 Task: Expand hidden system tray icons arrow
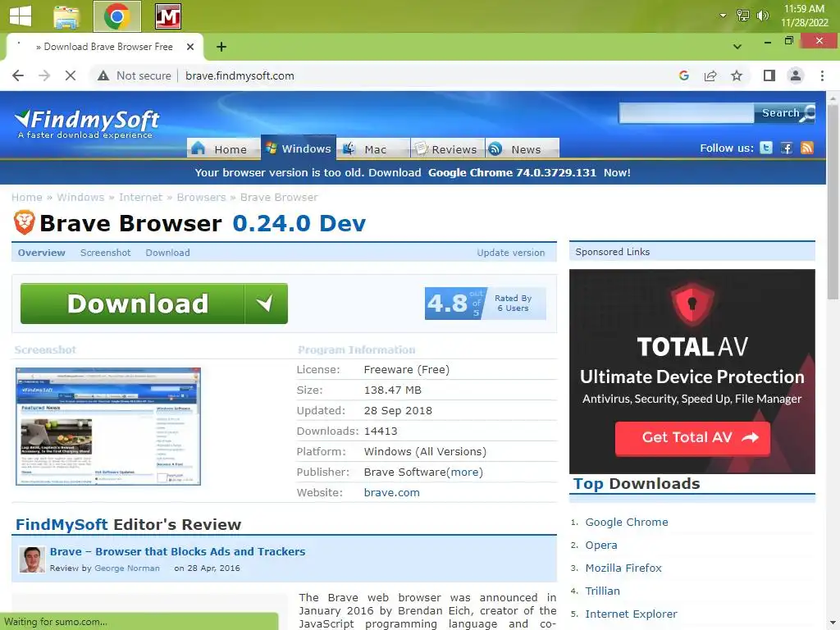pos(723,16)
